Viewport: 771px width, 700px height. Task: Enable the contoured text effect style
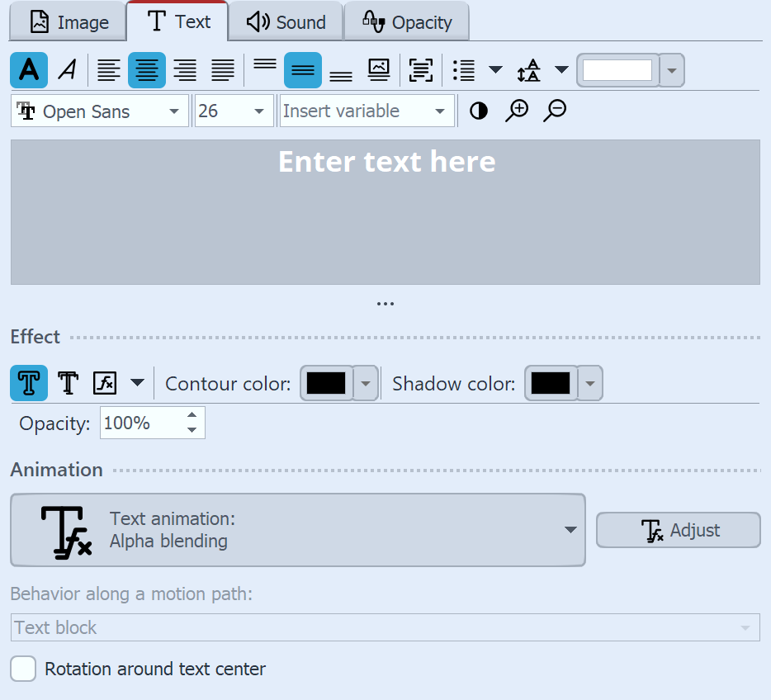[26, 383]
